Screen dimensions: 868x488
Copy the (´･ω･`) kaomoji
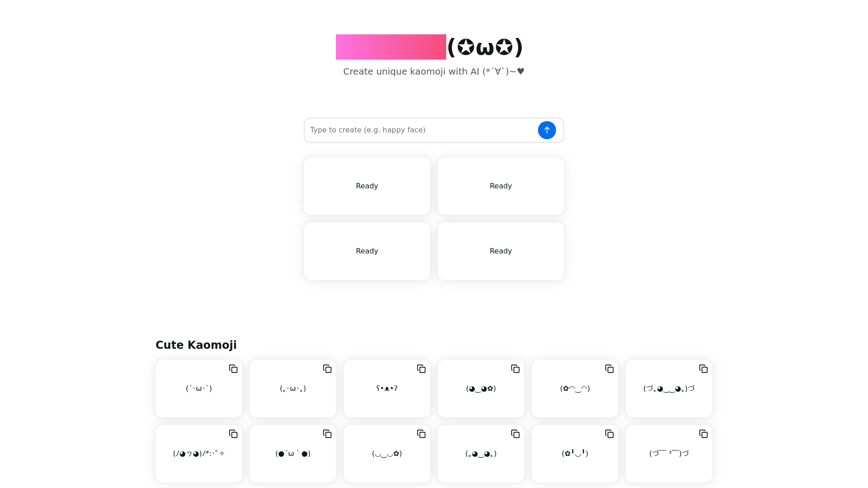tap(232, 369)
